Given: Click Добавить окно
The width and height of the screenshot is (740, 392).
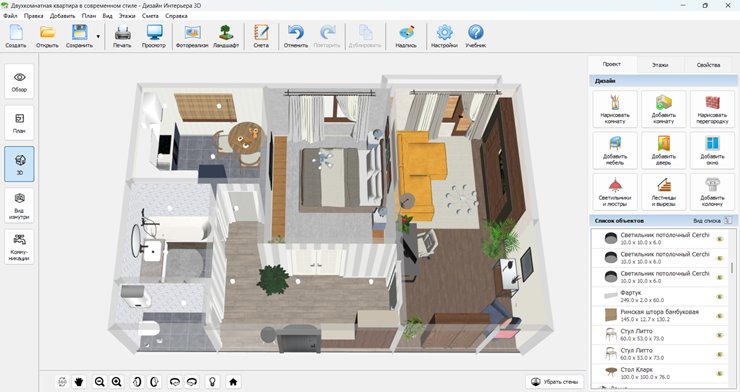Looking at the screenshot, I should 712,150.
